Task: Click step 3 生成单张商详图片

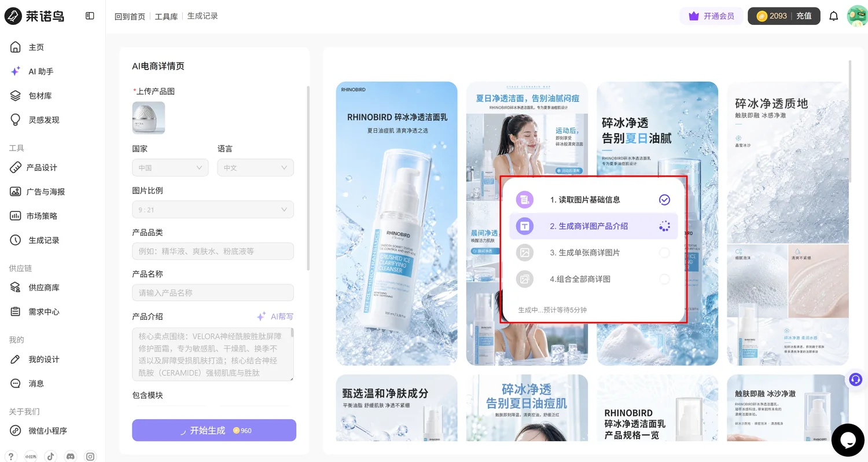Action: (593, 252)
